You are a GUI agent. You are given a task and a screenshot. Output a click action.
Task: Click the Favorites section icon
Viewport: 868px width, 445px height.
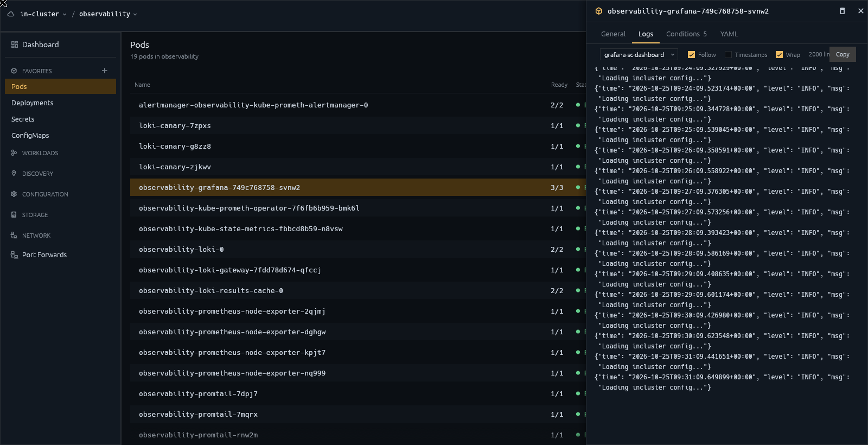tap(14, 71)
